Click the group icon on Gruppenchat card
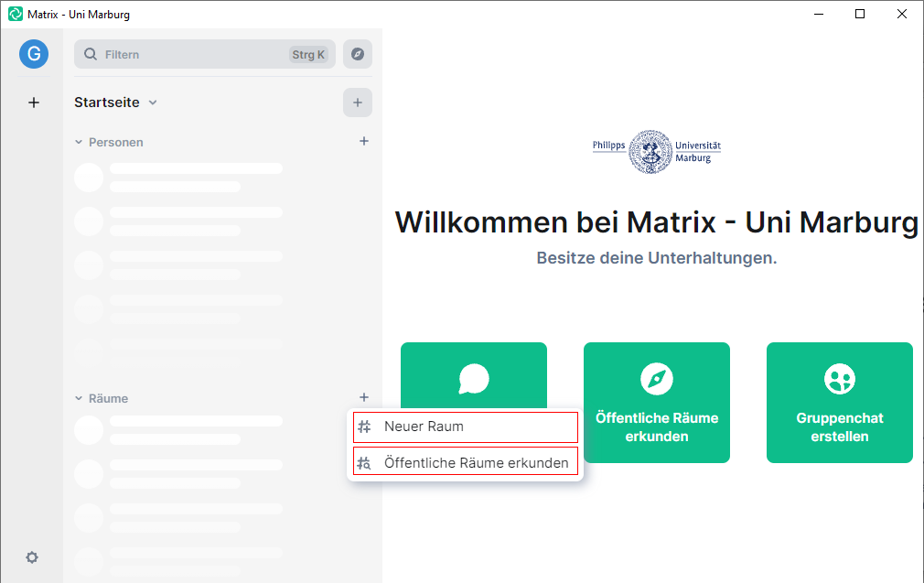Image resolution: width=924 pixels, height=583 pixels. tap(840, 379)
